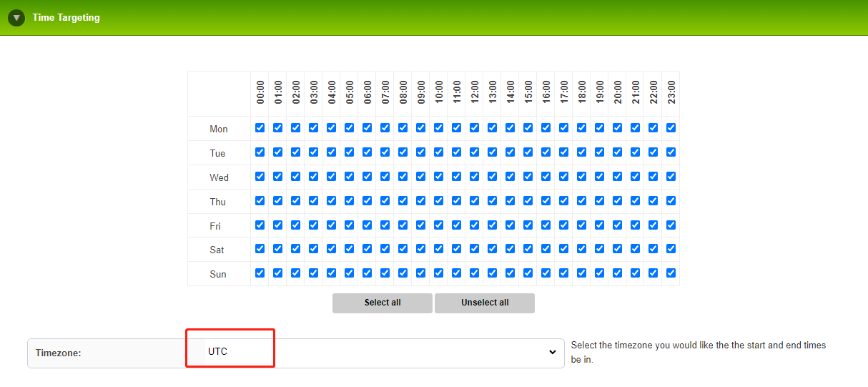Click the timezone help text
This screenshot has height=387, width=868.
tap(699, 352)
